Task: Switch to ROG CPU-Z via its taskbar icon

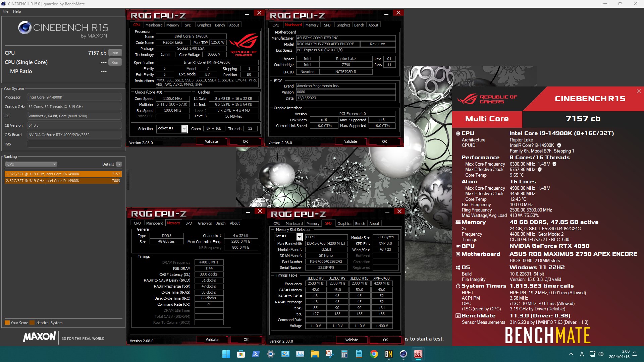Action: pos(418,354)
